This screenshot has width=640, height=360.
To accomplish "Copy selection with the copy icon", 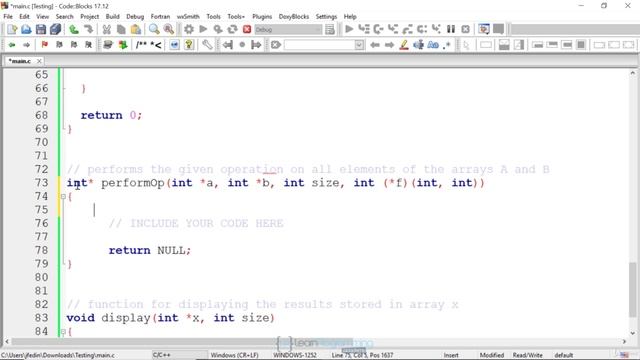I will click(x=121, y=29).
